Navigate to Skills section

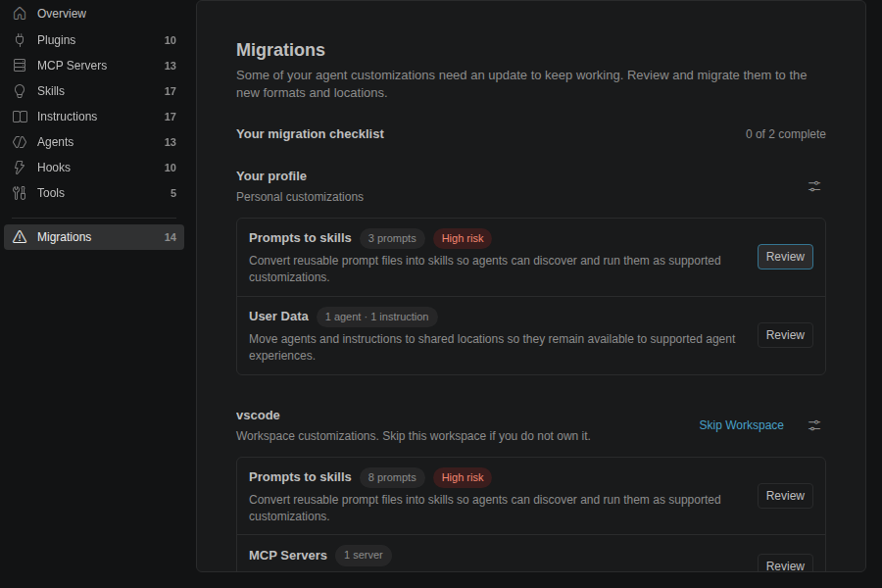[x=94, y=91]
